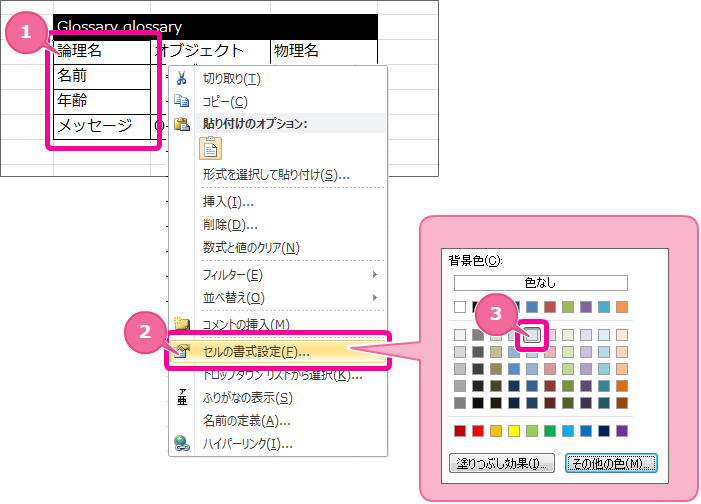Expand the フィルター(E) submenu arrow
The width and height of the screenshot is (701, 504).
point(375,274)
